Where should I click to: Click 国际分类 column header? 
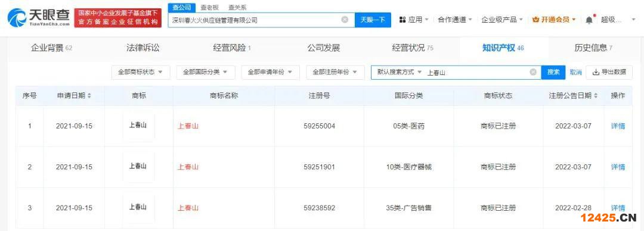click(408, 96)
